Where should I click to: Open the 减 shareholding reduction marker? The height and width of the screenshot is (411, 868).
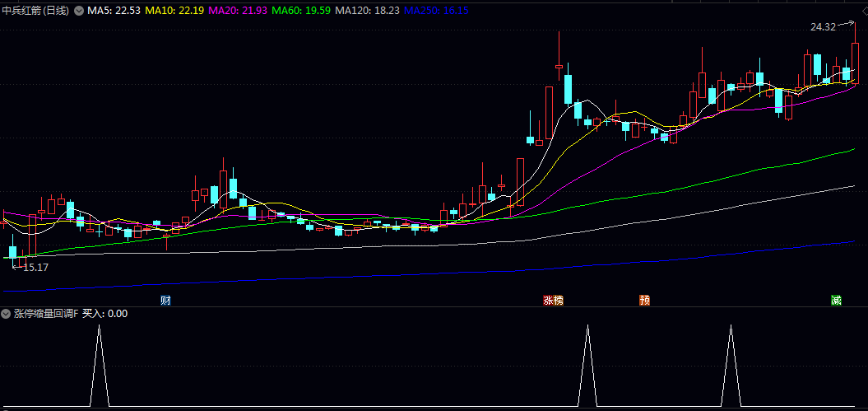(x=836, y=300)
